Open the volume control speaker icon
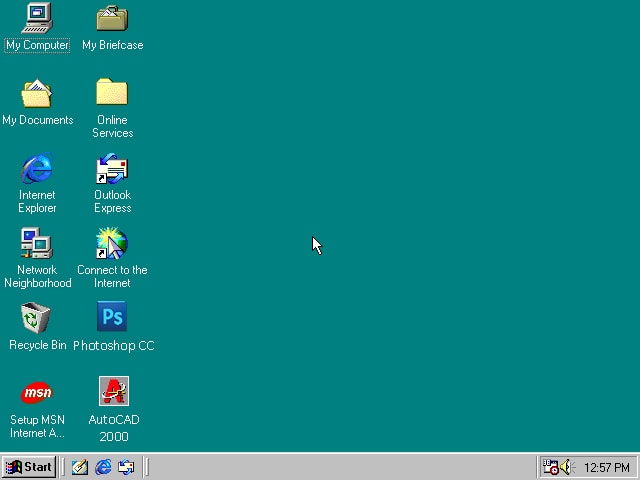This screenshot has width=640, height=480. tap(567, 467)
